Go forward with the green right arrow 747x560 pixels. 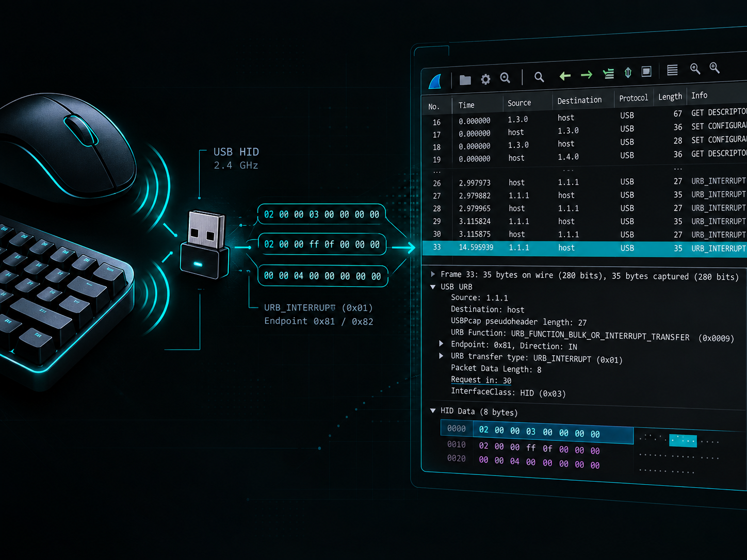tap(587, 75)
